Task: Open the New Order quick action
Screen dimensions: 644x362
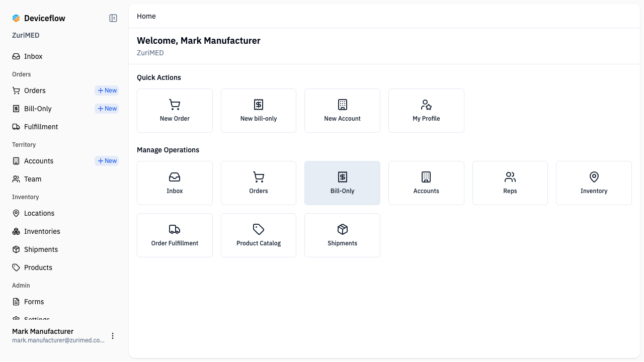Action: pos(175,110)
